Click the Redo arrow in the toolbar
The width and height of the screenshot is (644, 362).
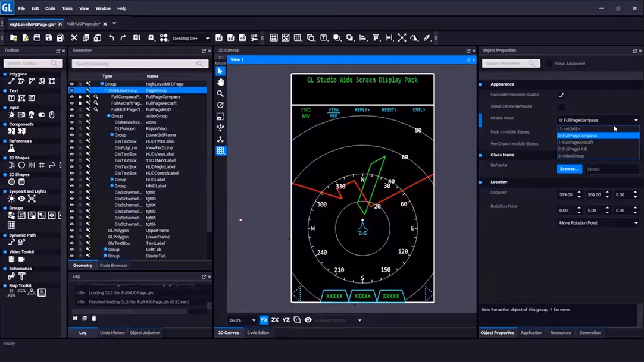123,38
